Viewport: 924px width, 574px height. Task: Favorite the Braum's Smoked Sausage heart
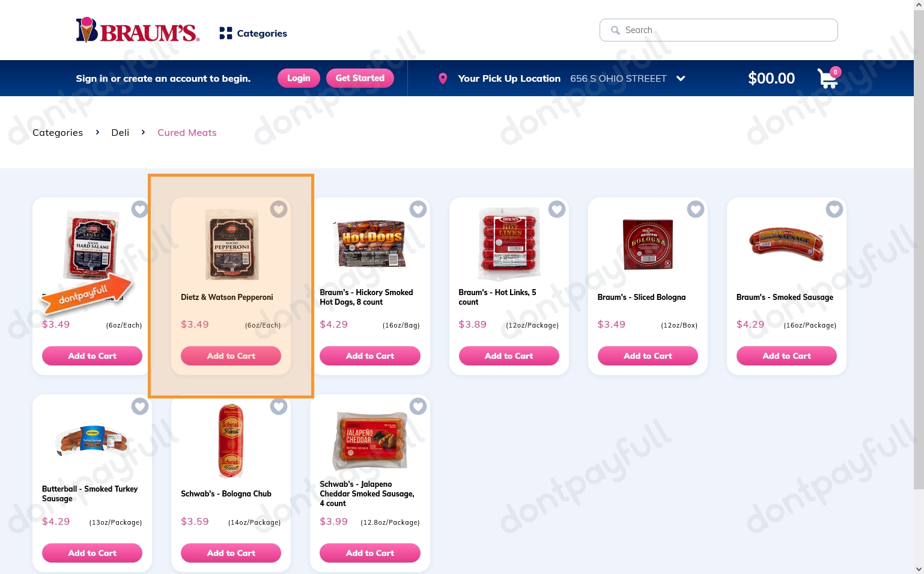pyautogui.click(x=834, y=209)
